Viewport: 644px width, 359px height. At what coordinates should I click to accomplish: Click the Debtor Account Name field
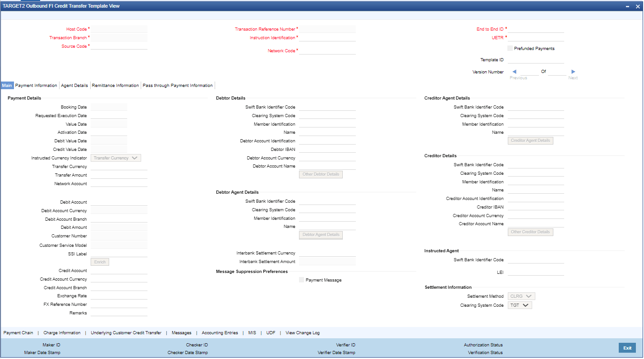pyautogui.click(x=327, y=166)
